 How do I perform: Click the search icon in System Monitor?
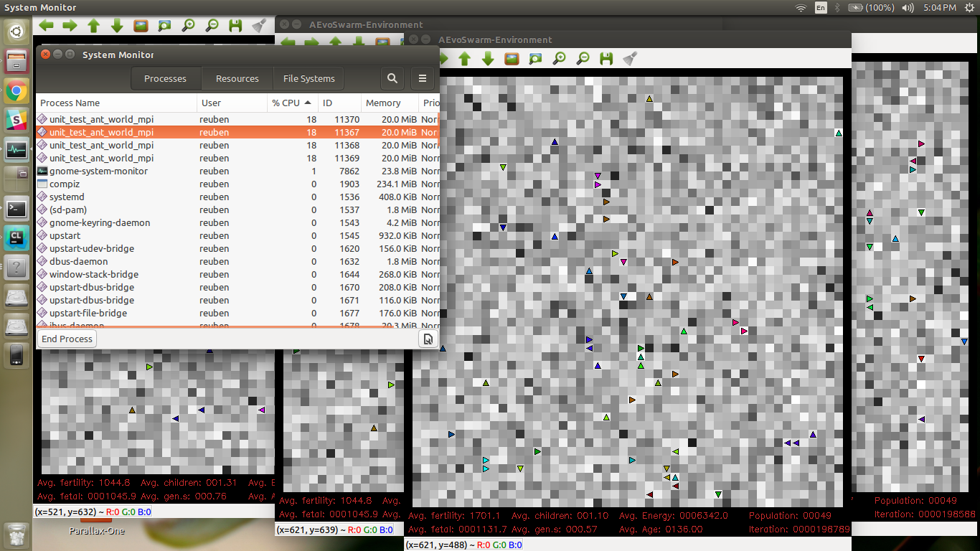coord(392,79)
